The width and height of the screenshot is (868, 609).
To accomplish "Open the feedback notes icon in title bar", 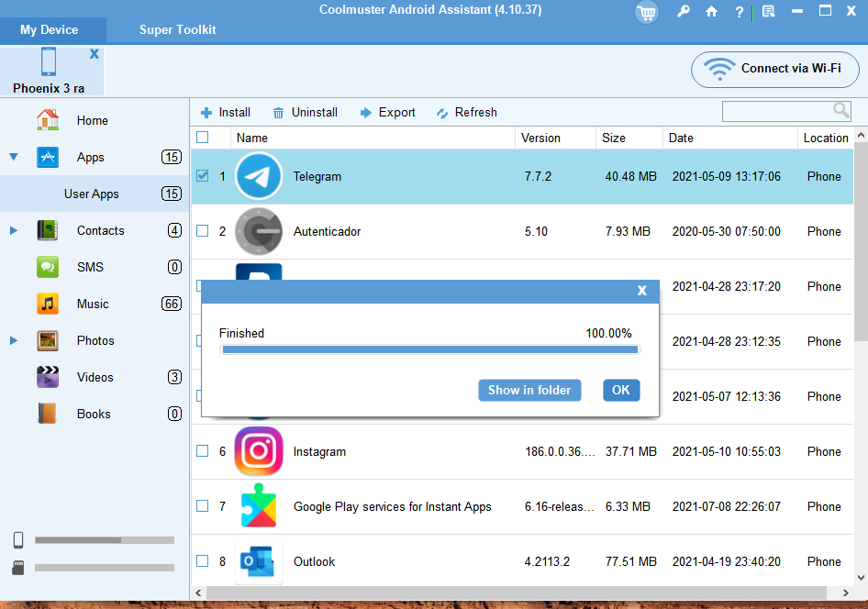I will pyautogui.click(x=768, y=11).
